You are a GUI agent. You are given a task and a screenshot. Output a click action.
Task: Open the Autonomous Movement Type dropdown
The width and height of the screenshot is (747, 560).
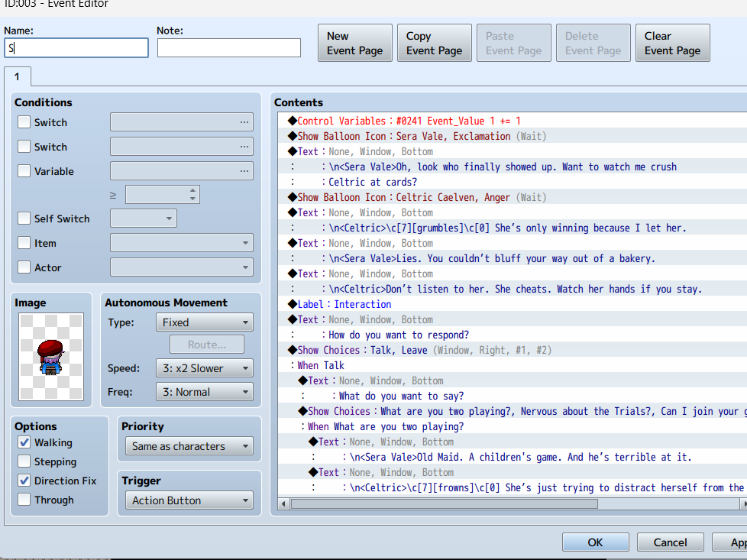[x=203, y=322]
